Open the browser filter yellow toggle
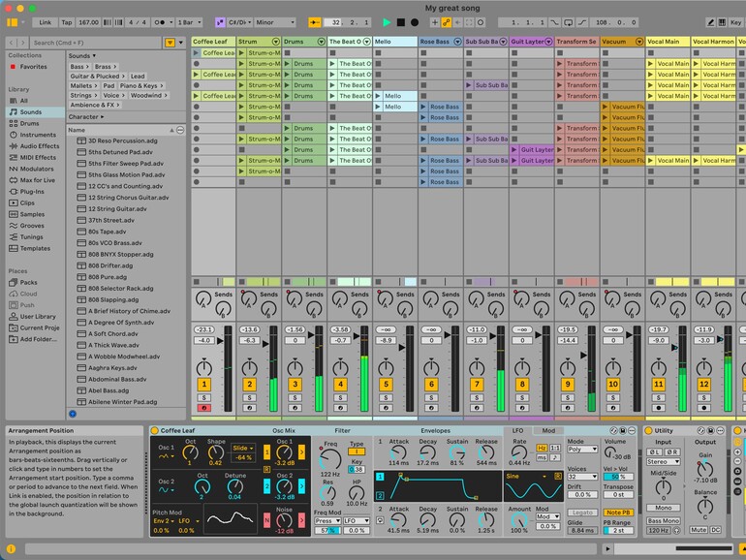This screenshot has width=746, height=560. click(170, 43)
